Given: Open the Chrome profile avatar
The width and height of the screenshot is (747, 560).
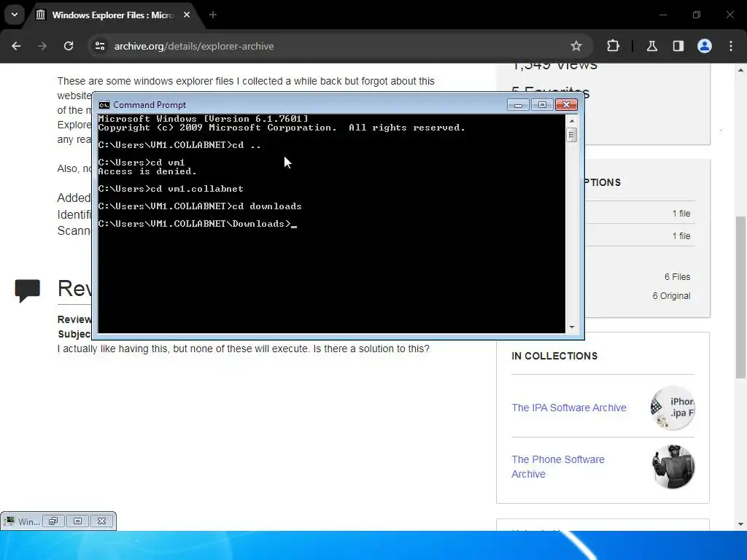Looking at the screenshot, I should pyautogui.click(x=705, y=46).
